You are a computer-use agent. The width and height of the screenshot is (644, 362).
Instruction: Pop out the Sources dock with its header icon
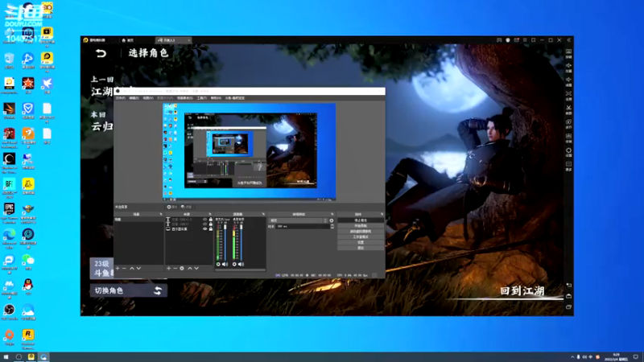[210, 214]
